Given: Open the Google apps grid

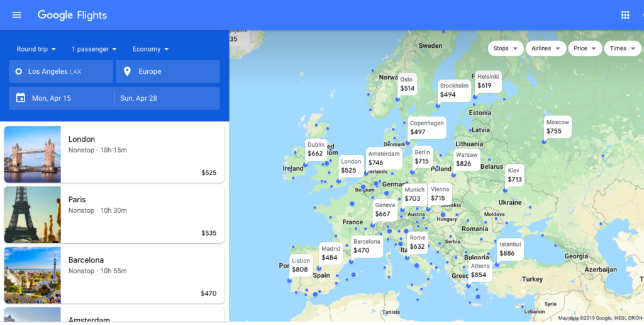Looking at the screenshot, I should (625, 15).
